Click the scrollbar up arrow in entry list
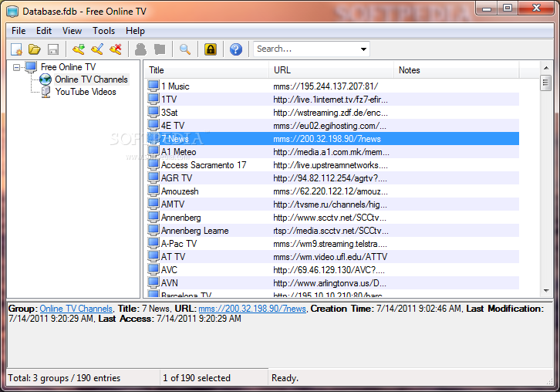Viewport: 560px width, 392px height. click(x=546, y=68)
